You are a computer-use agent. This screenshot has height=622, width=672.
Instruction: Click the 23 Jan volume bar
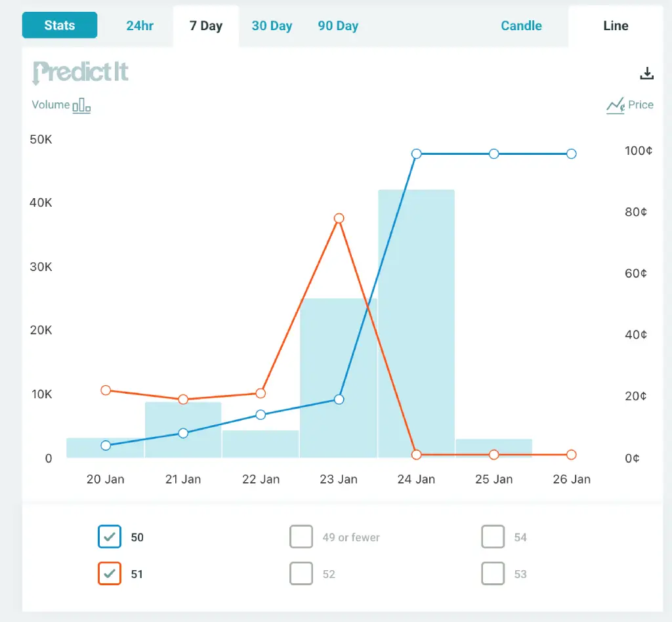[339, 378]
